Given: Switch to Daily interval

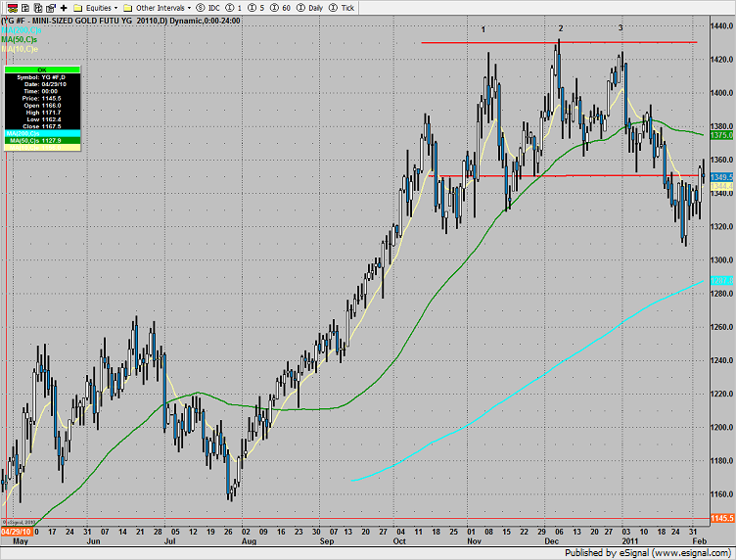Looking at the screenshot, I should pos(310,8).
